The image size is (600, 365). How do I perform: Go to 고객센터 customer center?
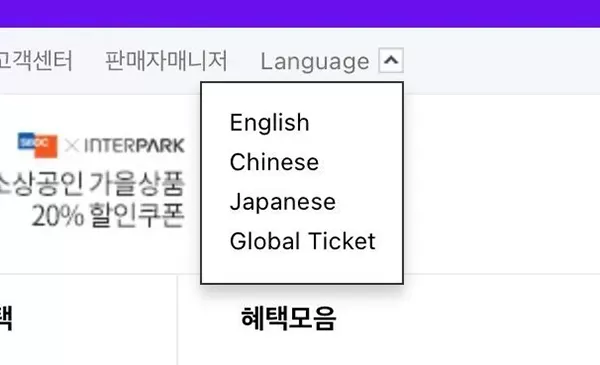point(36,60)
